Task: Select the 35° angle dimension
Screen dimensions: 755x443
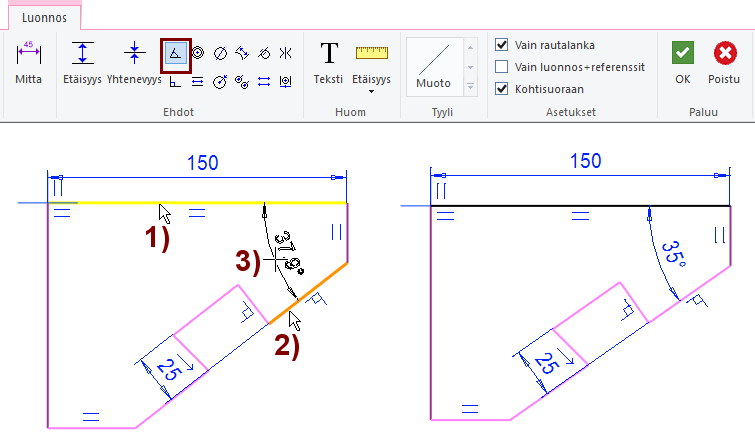Action: [673, 254]
